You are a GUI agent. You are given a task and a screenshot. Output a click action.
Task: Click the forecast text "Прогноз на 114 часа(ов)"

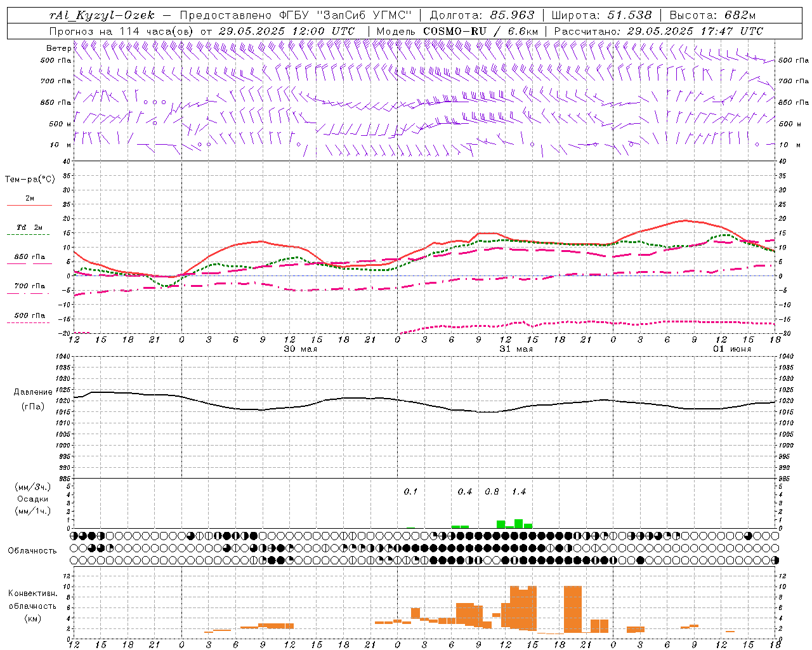pos(122,31)
